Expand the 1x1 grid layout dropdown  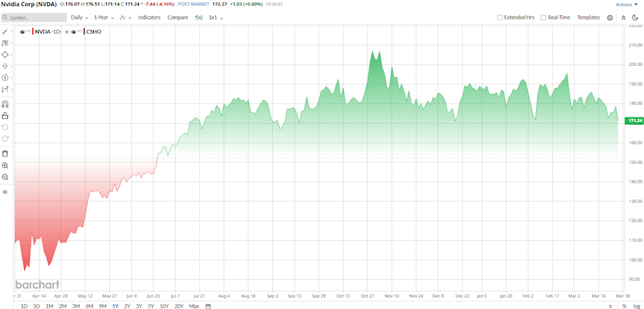click(x=215, y=17)
